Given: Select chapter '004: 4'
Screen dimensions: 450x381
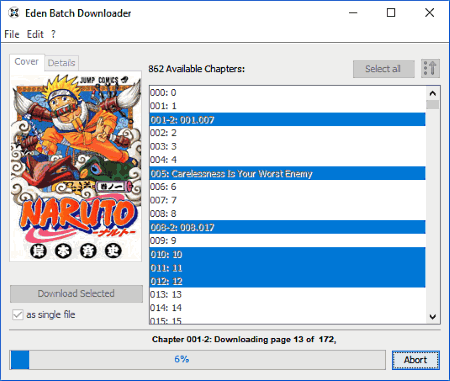Looking at the screenshot, I should [x=288, y=160].
